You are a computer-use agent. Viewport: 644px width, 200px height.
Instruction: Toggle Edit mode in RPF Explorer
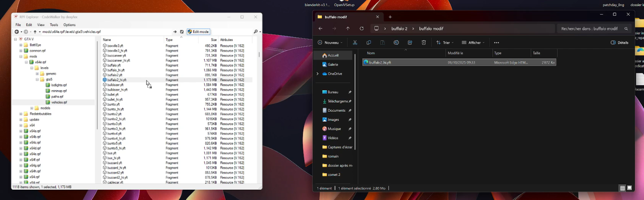tap(199, 32)
